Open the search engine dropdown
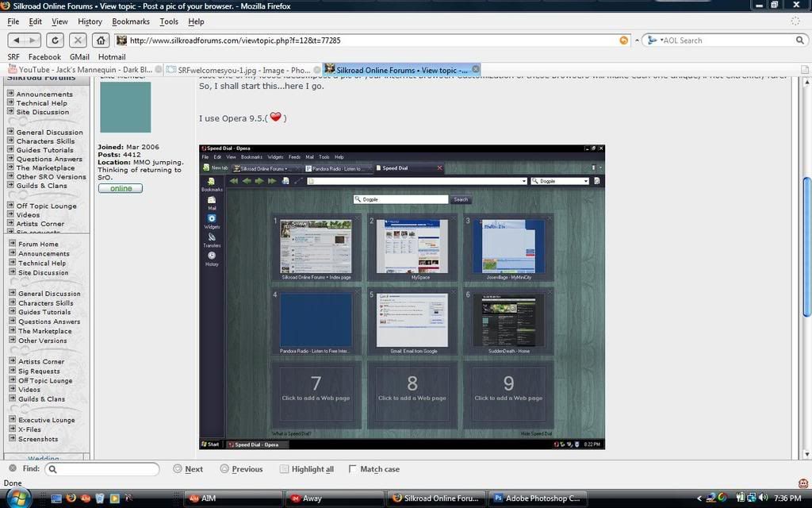The width and height of the screenshot is (812, 508). (652, 40)
